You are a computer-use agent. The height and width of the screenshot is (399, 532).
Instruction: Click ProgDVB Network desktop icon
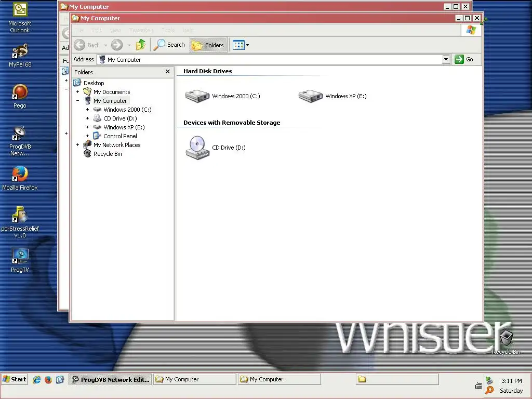(x=20, y=141)
